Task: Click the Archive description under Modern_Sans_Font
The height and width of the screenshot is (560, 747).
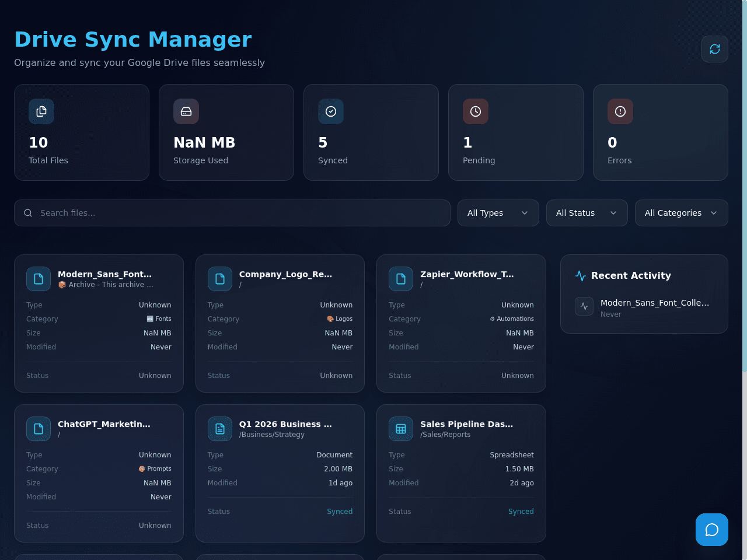Action: pyautogui.click(x=106, y=285)
